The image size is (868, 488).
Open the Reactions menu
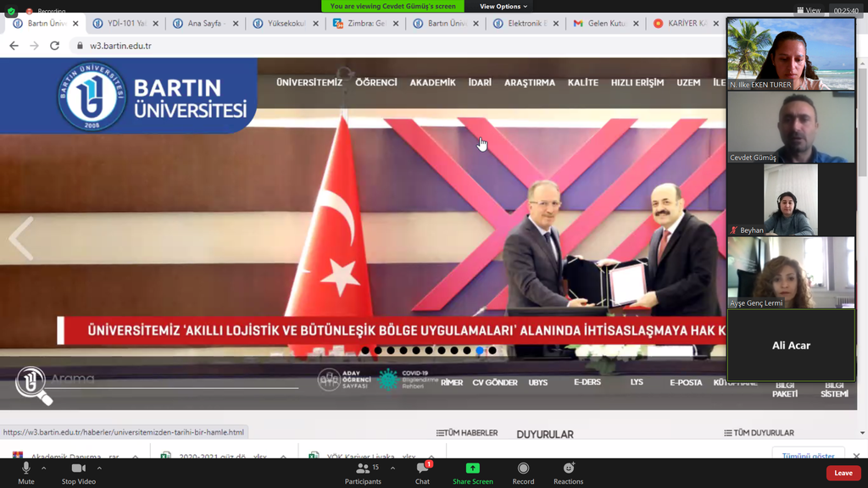[569, 473]
